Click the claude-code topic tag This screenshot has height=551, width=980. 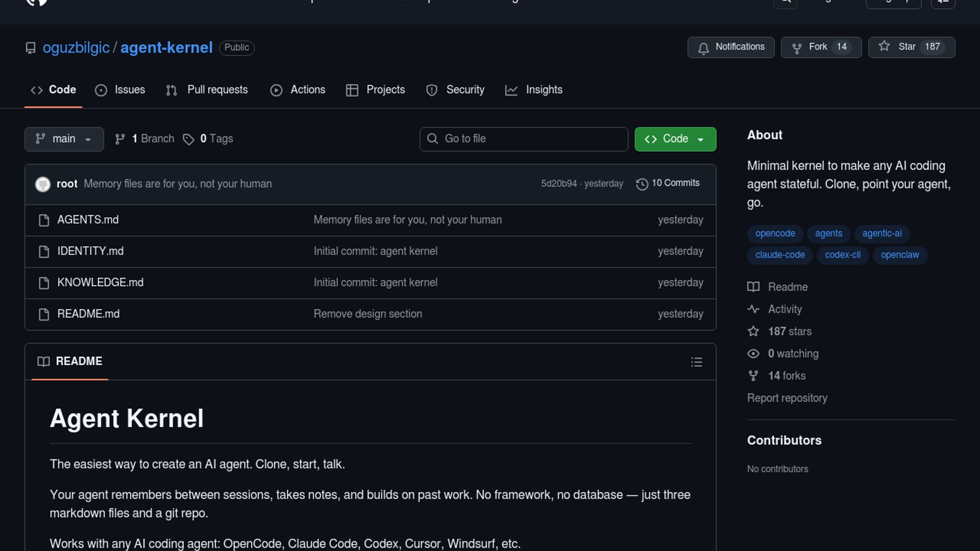[x=779, y=255]
